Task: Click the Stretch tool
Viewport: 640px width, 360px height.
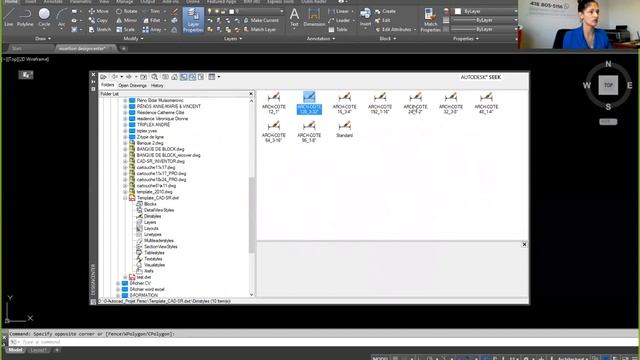Action: point(100,29)
